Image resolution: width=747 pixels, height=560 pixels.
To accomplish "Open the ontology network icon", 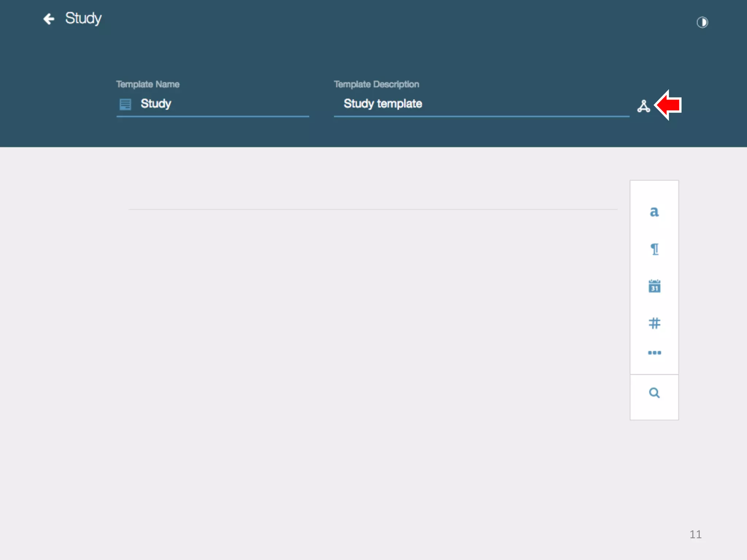I will [643, 106].
